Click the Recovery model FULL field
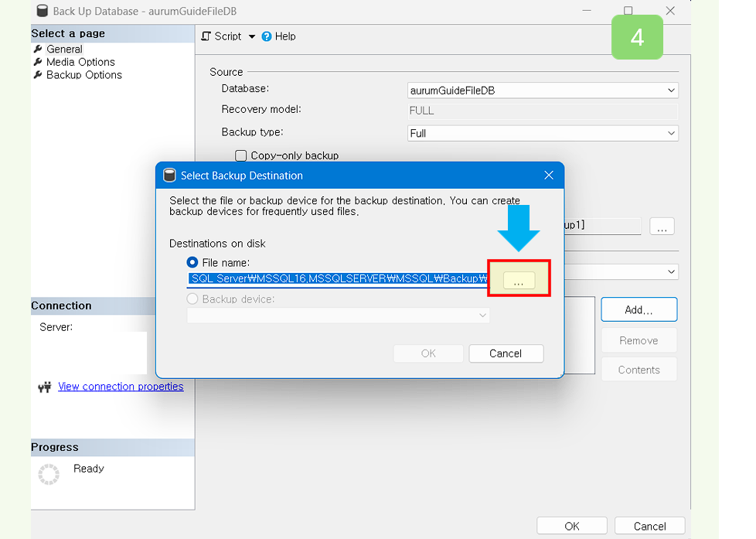 [543, 111]
